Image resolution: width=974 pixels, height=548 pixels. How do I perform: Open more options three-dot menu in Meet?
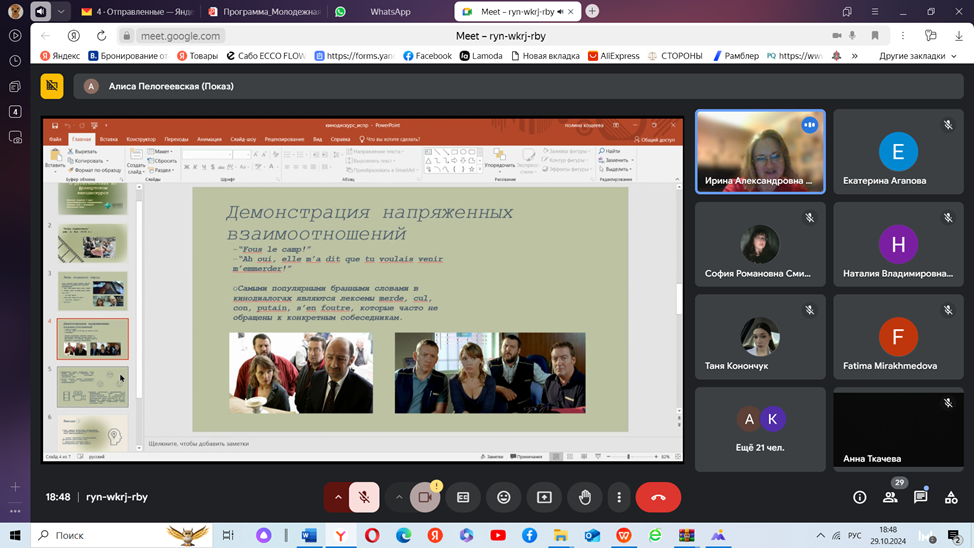pyautogui.click(x=619, y=497)
